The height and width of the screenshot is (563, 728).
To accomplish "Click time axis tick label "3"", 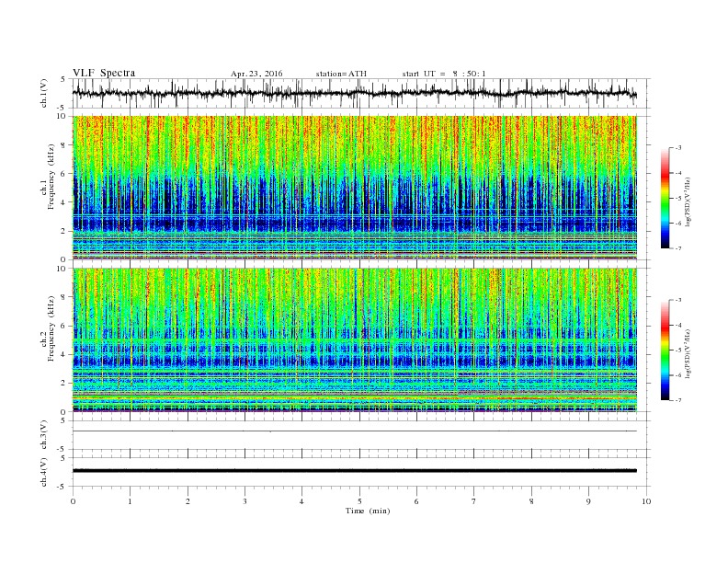I will (245, 501).
